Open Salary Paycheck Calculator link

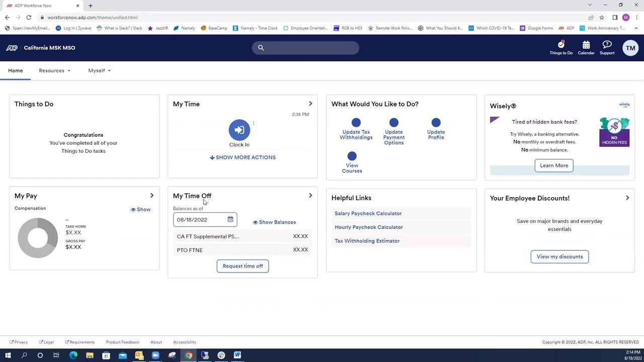368,213
